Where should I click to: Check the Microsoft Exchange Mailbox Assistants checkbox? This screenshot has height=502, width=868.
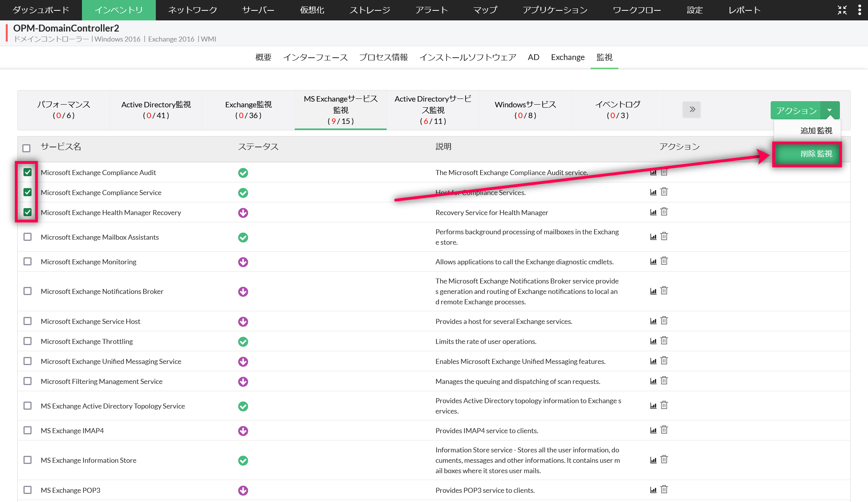coord(27,237)
